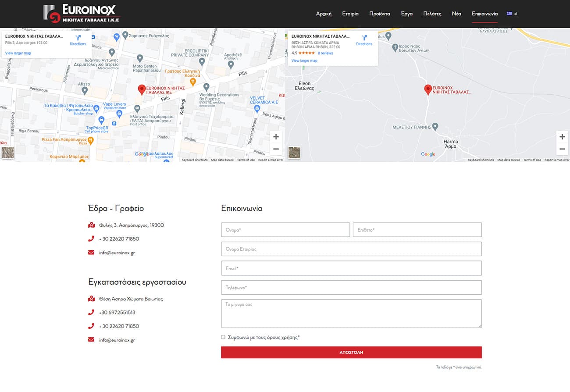Screen dimensions: 570x392
Task: Zoom out on the right map
Action: click(x=562, y=149)
